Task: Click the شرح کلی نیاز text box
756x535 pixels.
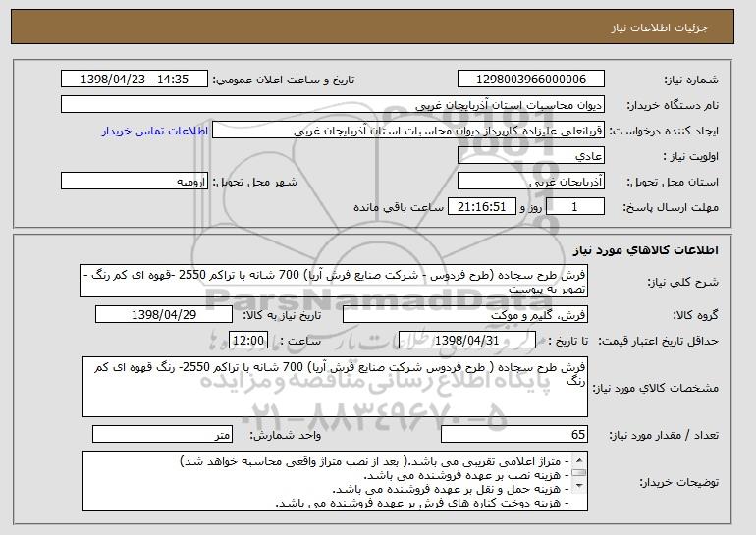Action: (334, 281)
